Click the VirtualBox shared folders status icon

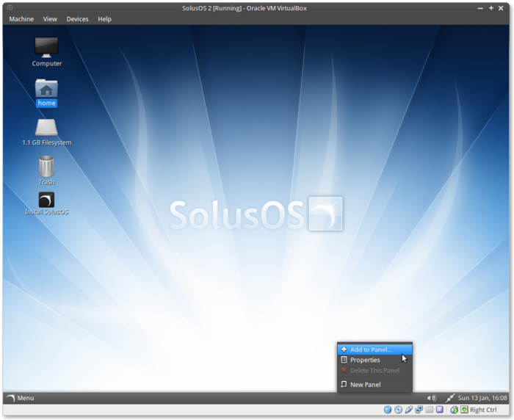coord(429,410)
